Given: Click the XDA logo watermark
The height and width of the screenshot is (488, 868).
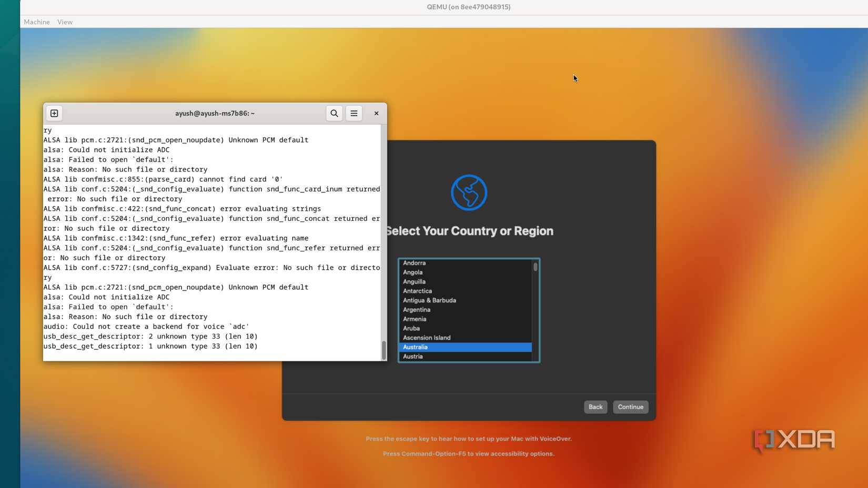Looking at the screenshot, I should pos(793,441).
